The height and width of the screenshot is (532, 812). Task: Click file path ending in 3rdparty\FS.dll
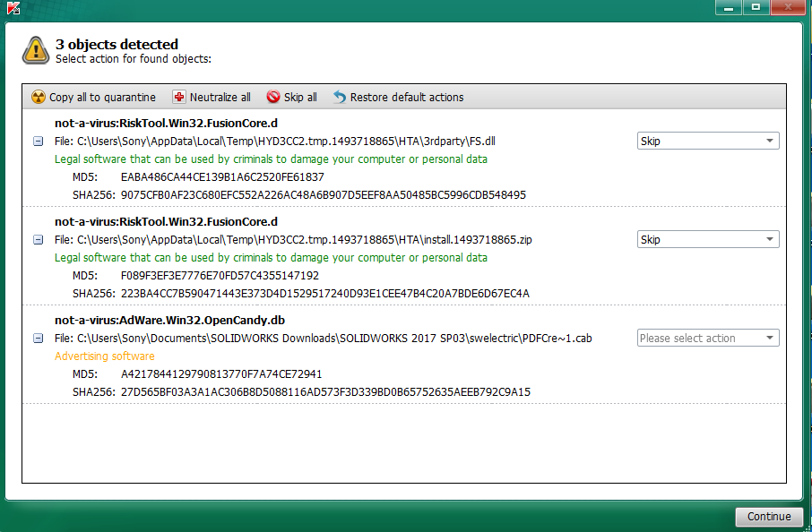tap(275, 142)
